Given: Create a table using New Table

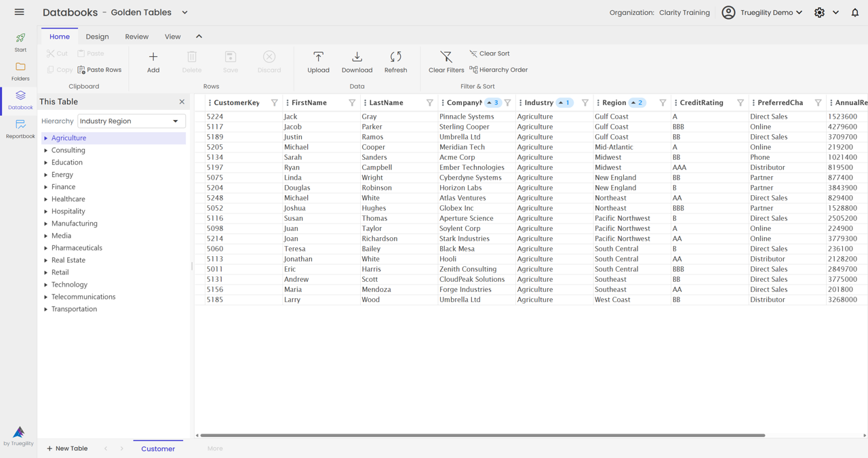Looking at the screenshot, I should [x=66, y=448].
